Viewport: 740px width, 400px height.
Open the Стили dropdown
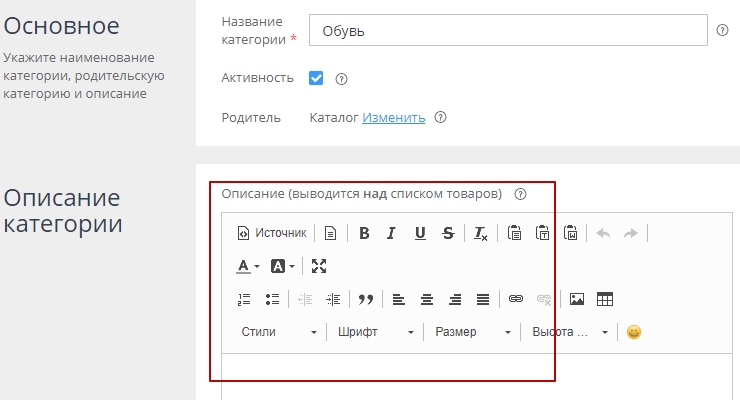[278, 332]
